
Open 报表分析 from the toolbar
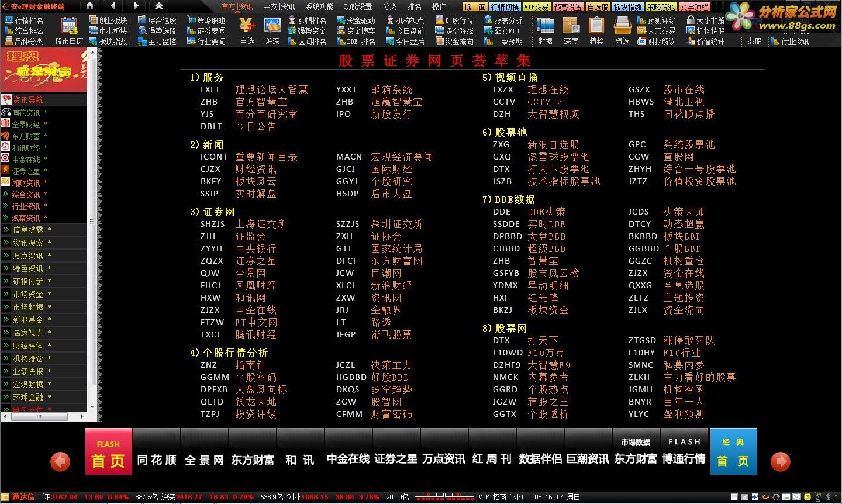(503, 20)
